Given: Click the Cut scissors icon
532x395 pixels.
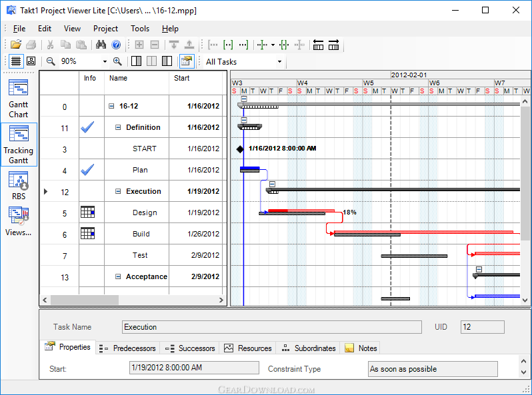Looking at the screenshot, I should (x=50, y=45).
